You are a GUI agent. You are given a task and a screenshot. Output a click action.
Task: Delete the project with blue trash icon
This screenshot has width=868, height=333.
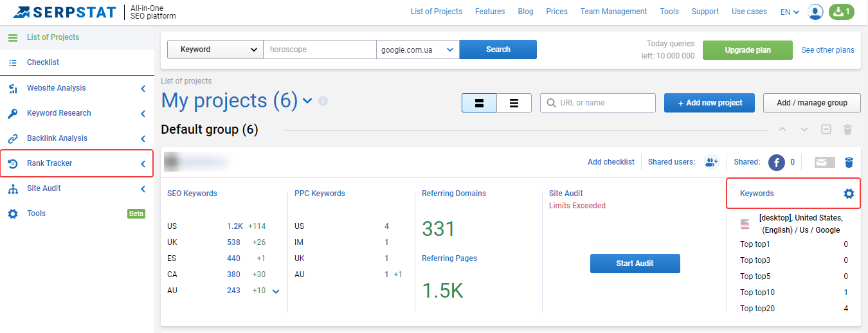pyautogui.click(x=849, y=162)
